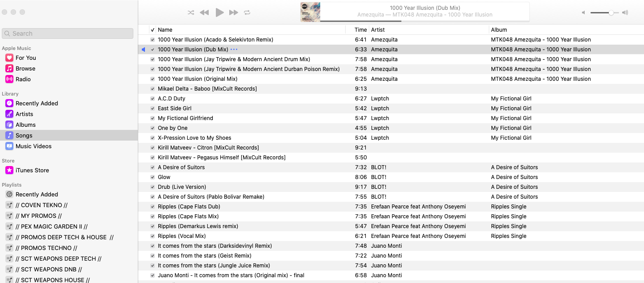Adjust the volume slider knob

point(611,13)
